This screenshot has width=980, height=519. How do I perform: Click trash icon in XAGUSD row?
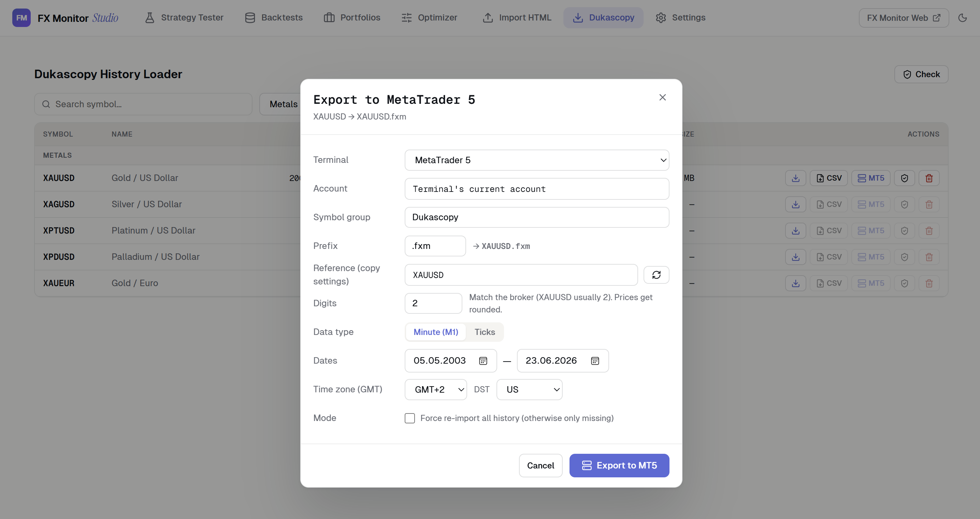(x=929, y=204)
